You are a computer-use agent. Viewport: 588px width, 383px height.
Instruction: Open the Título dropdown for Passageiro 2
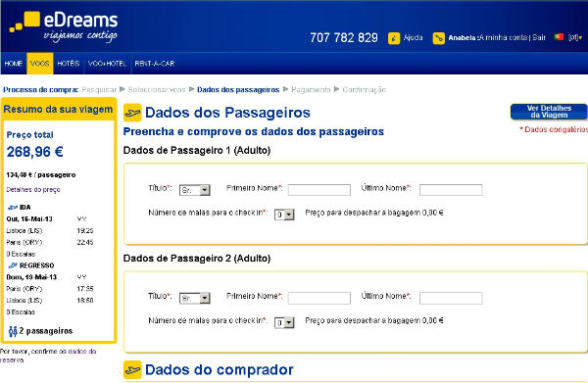tap(195, 298)
